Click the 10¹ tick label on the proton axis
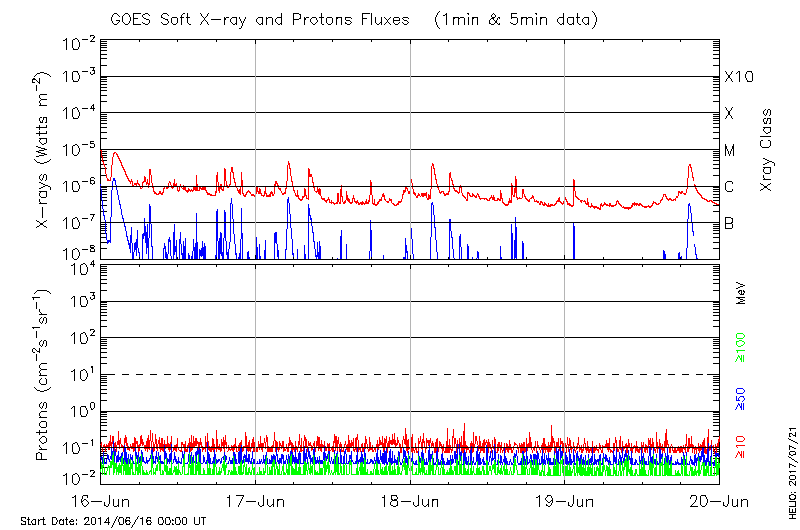800x530 pixels. tap(80, 374)
